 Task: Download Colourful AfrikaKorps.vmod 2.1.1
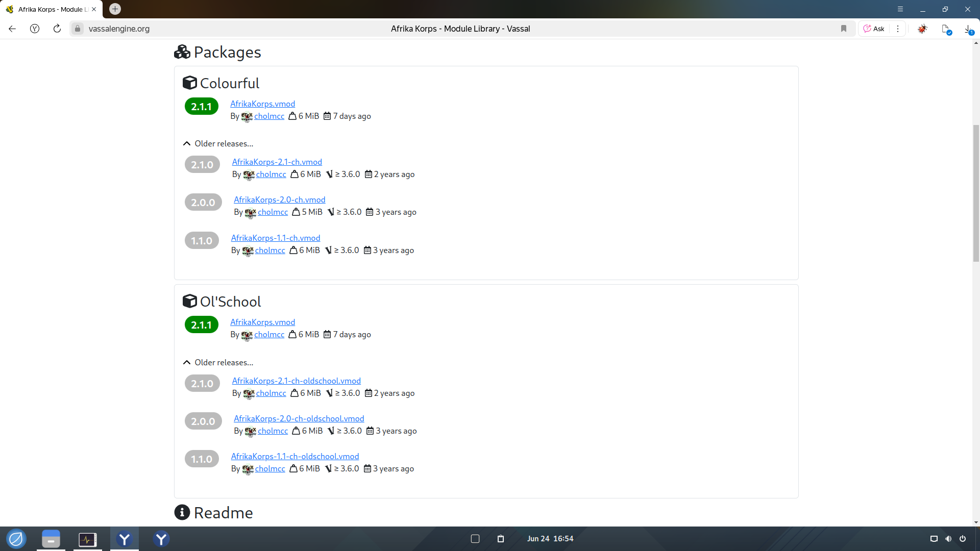point(262,104)
